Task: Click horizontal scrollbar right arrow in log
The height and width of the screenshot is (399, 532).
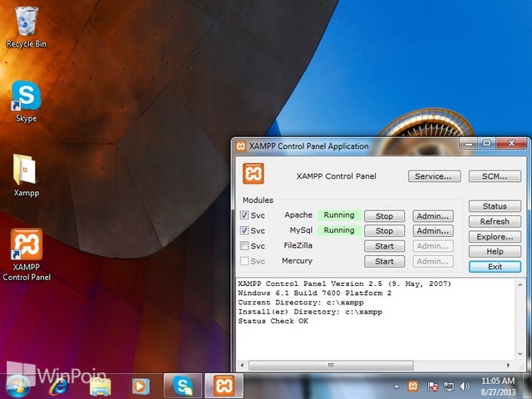Action: [508, 366]
